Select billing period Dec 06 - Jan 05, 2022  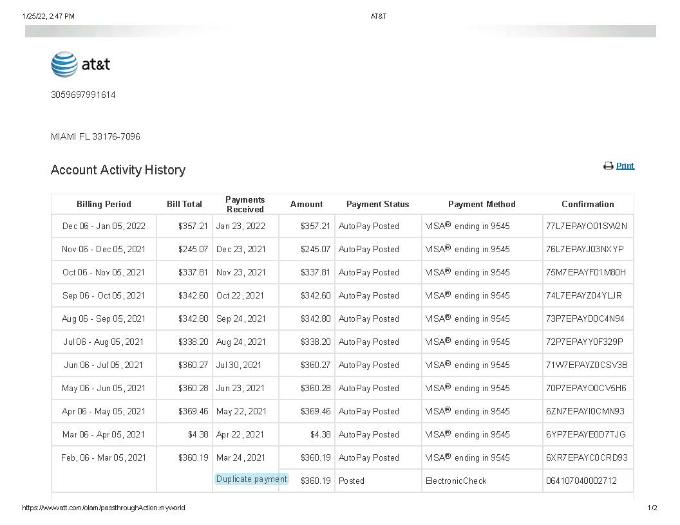tap(104, 226)
